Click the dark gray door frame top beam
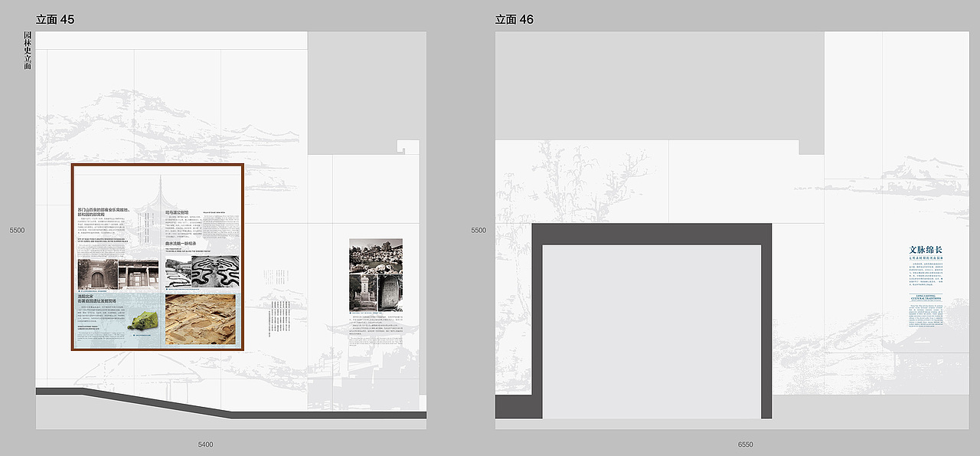980x456 pixels. (652, 234)
